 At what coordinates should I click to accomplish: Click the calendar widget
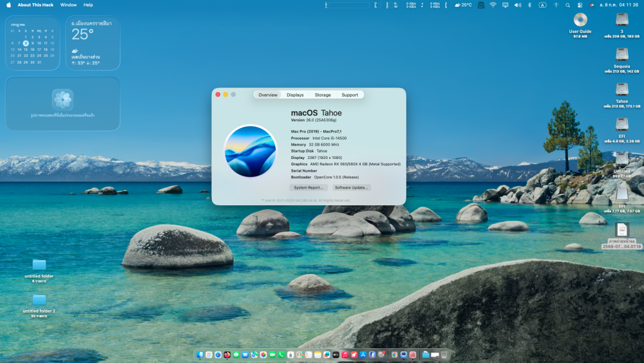tap(32, 43)
